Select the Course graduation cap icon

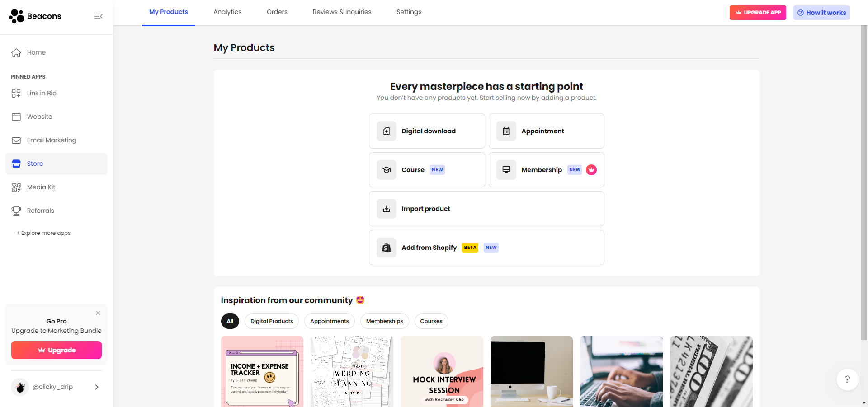tap(387, 170)
